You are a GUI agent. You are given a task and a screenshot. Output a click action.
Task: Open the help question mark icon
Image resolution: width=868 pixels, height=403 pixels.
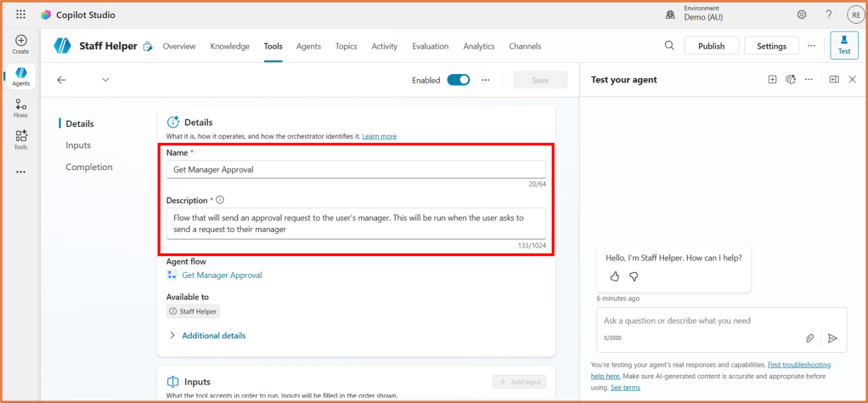[x=829, y=14]
